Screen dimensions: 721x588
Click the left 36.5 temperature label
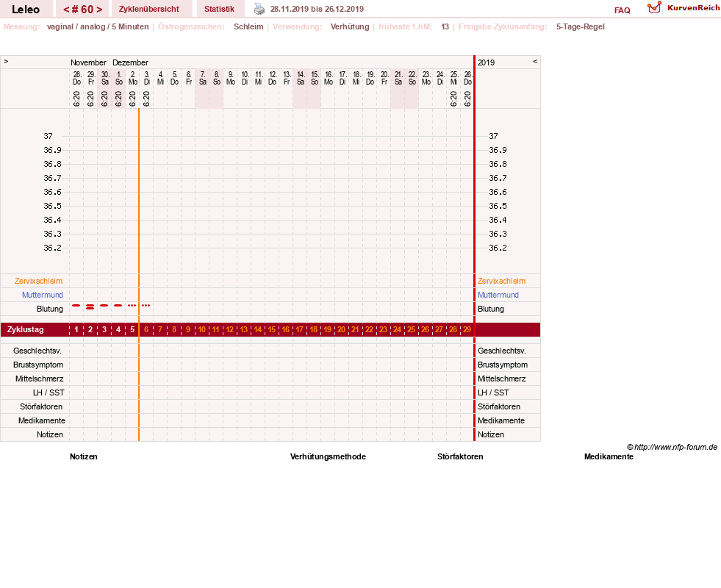point(52,206)
